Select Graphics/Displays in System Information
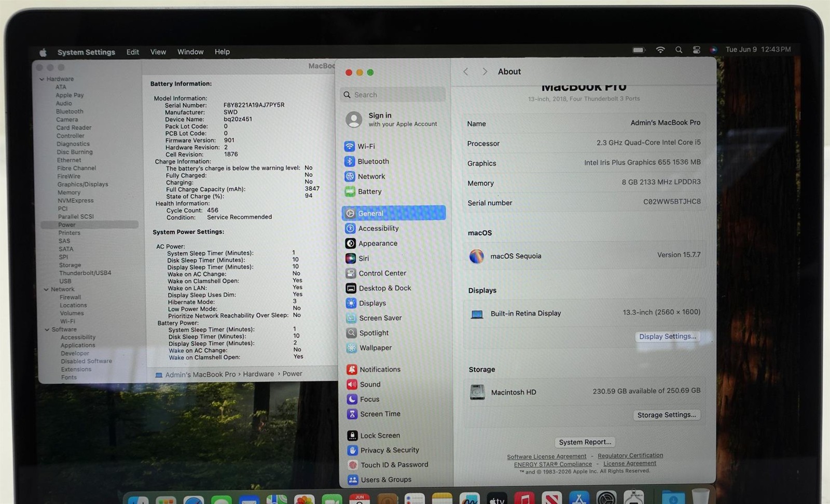This screenshot has width=830, height=504. tap(83, 185)
